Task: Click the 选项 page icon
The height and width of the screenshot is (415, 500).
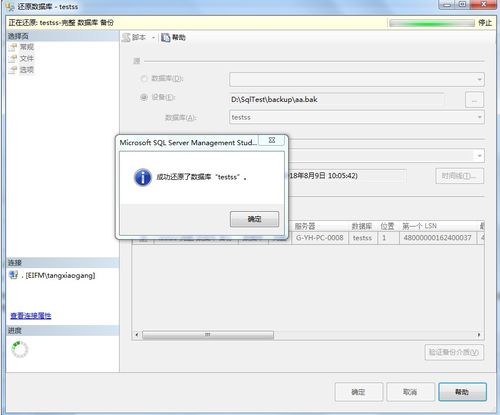Action: [x=13, y=70]
